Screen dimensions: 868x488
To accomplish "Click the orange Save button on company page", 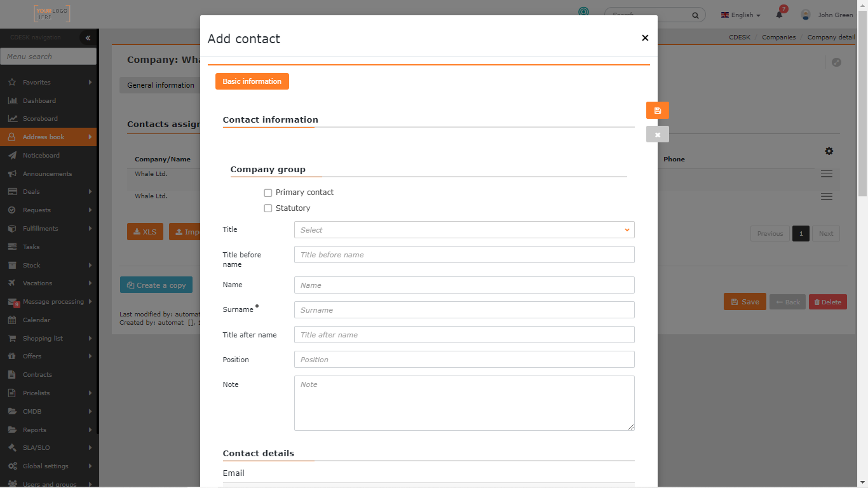I will click(745, 302).
